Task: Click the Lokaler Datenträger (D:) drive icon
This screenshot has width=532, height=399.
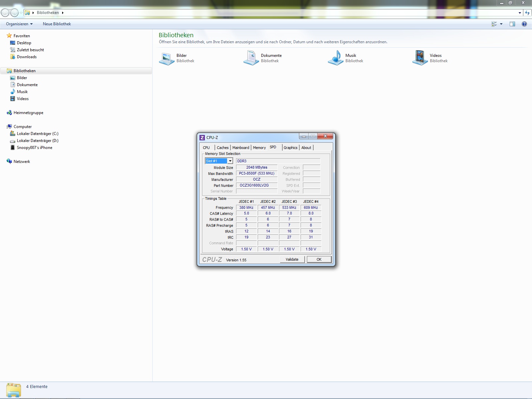Action: pos(13,141)
